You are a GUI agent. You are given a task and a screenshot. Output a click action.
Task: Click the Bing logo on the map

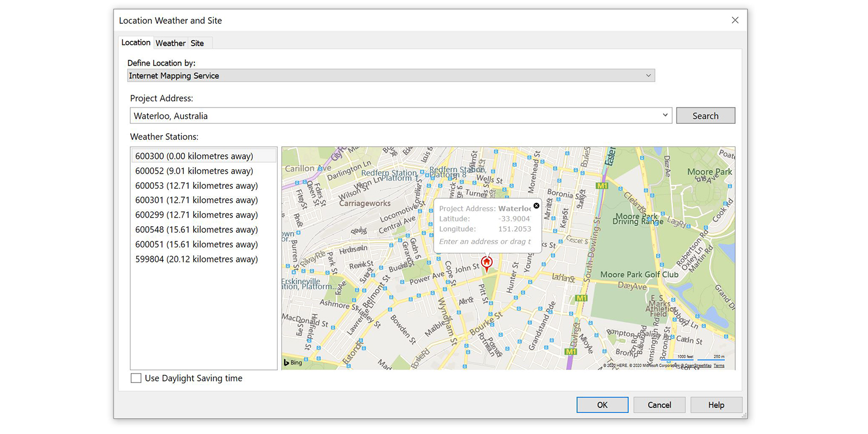pyautogui.click(x=293, y=362)
